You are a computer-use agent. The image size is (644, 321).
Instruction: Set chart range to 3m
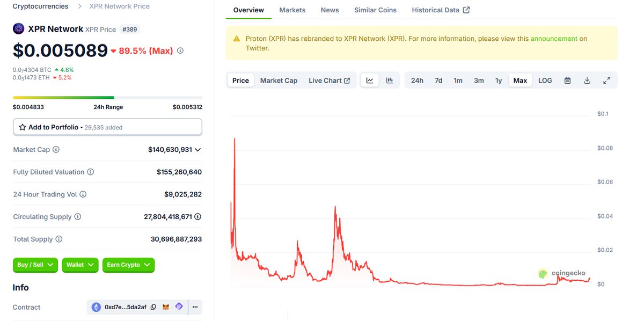[x=479, y=81]
